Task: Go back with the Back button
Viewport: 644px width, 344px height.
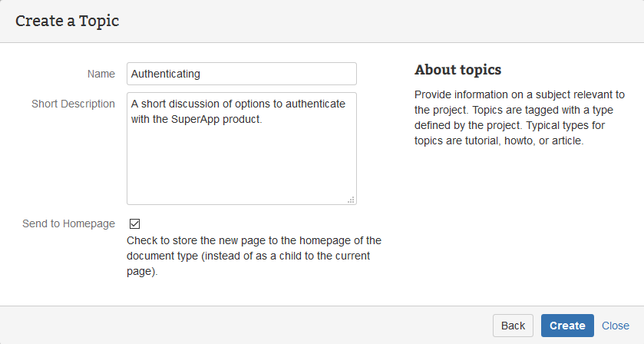Action: pyautogui.click(x=513, y=326)
